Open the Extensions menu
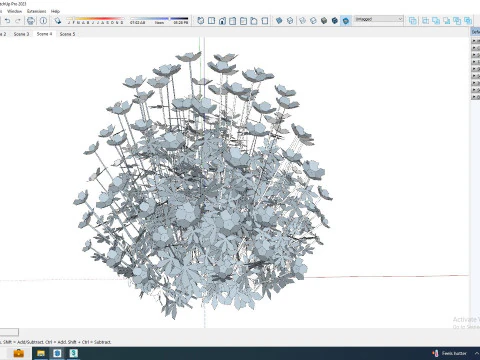The image size is (480, 360). pyautogui.click(x=37, y=11)
